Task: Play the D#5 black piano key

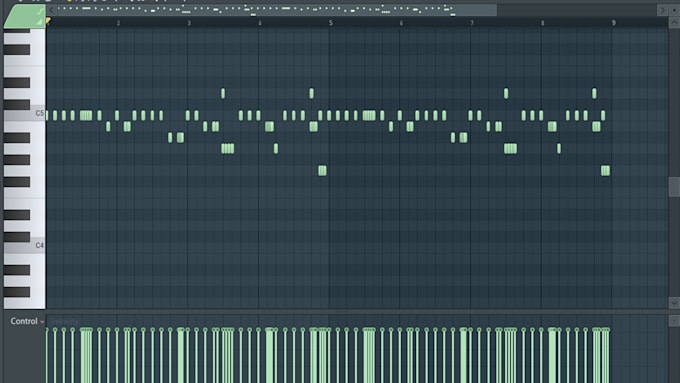Action: pos(17,82)
